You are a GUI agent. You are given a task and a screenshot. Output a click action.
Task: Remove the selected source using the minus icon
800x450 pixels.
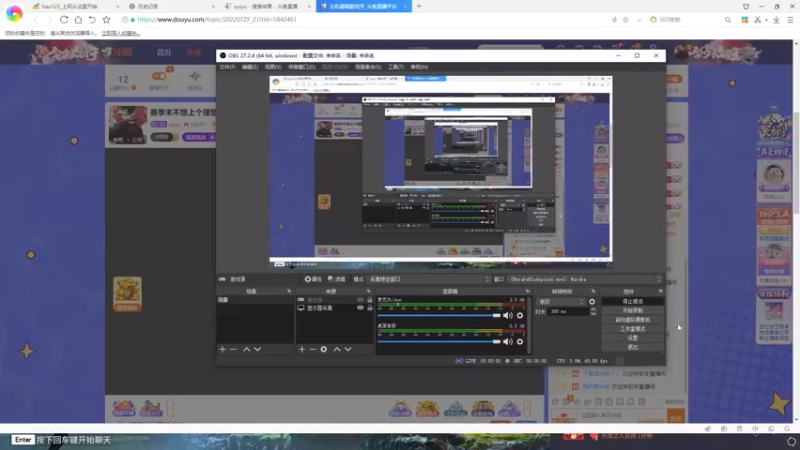point(312,349)
